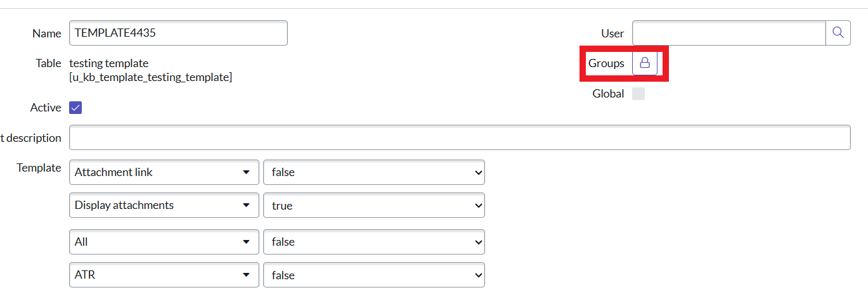Click the Active field label
This screenshot has height=290, width=868.
[46, 108]
